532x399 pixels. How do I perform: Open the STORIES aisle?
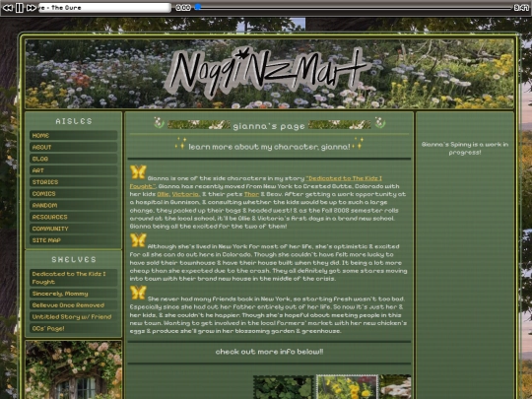pos(73,182)
